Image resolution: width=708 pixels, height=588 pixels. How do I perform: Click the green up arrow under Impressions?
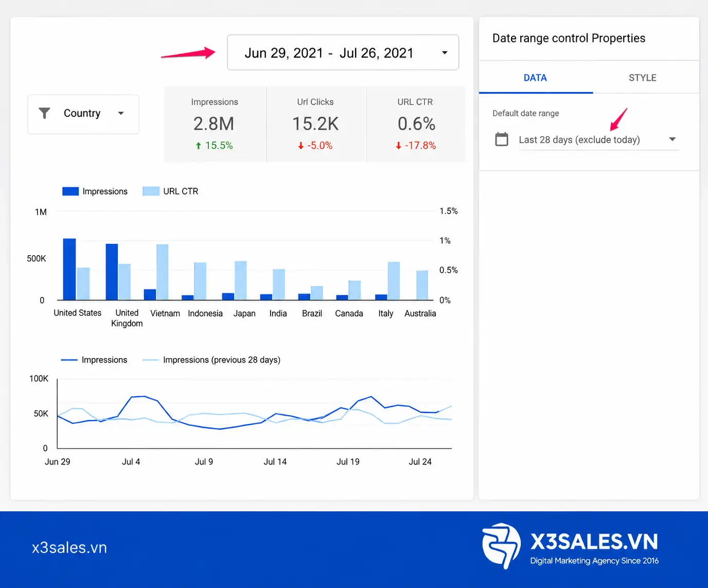198,146
